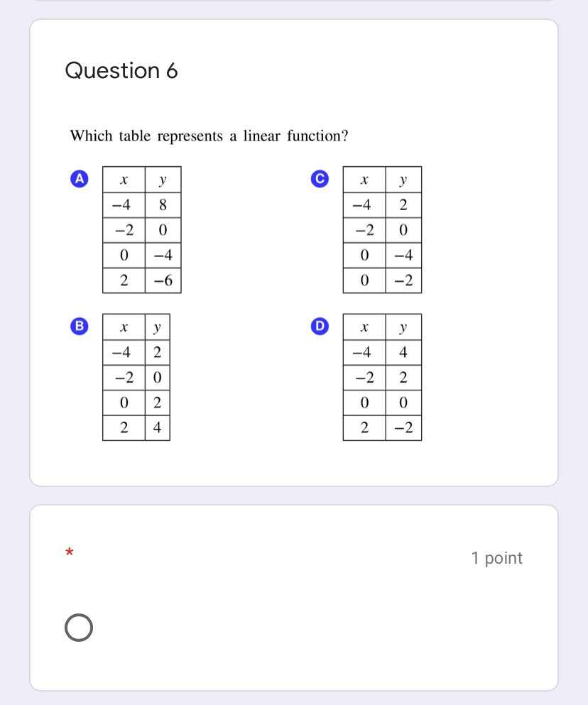Viewport: 588px width, 705px height.
Task: Click the Question 6 heading
Action: click(121, 70)
